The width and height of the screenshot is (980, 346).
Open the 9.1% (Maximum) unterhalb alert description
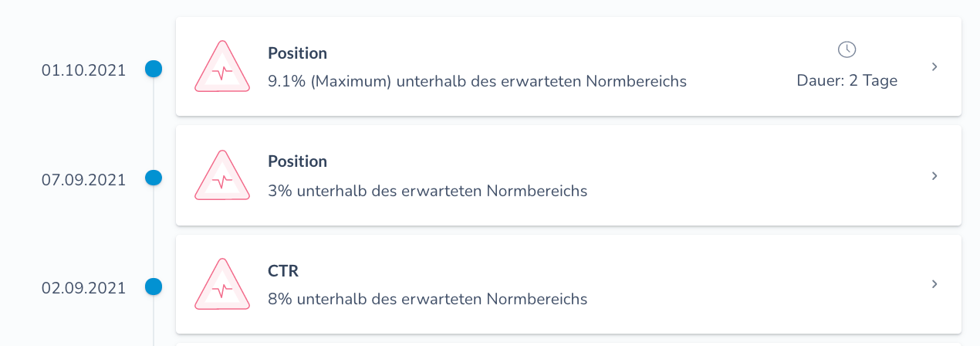tap(477, 81)
